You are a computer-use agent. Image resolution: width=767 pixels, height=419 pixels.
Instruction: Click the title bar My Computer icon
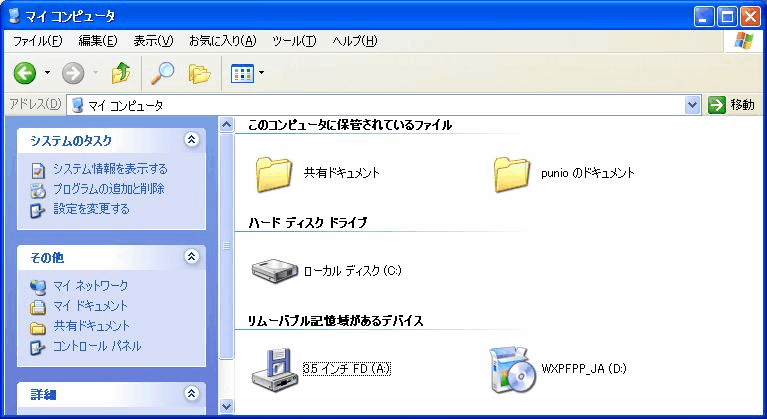[x=15, y=17]
